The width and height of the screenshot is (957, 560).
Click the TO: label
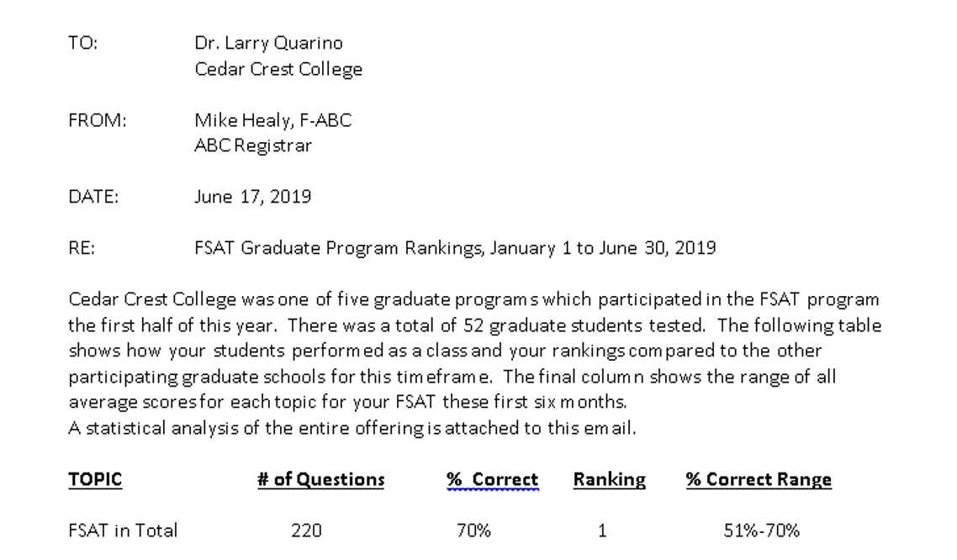click(x=83, y=43)
